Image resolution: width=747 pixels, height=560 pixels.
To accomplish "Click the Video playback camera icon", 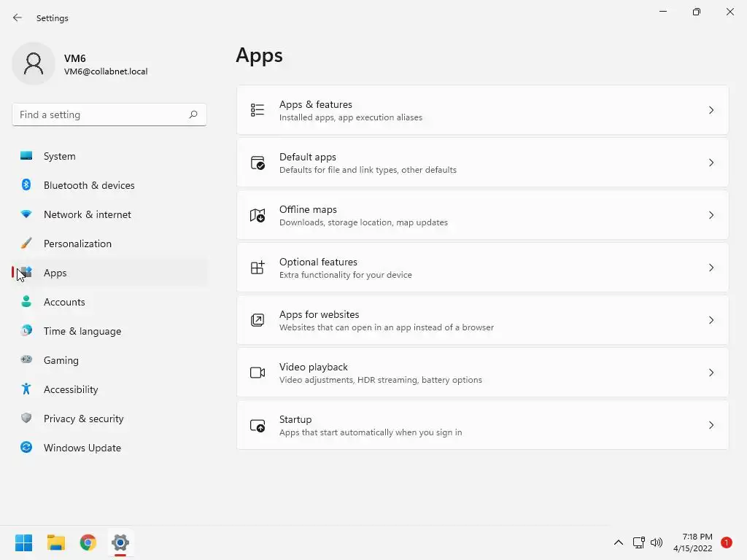I will (258, 373).
